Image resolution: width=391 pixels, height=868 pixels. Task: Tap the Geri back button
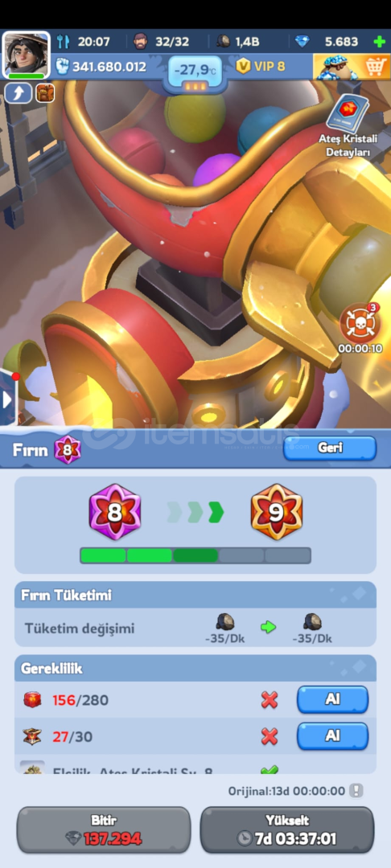click(x=330, y=448)
